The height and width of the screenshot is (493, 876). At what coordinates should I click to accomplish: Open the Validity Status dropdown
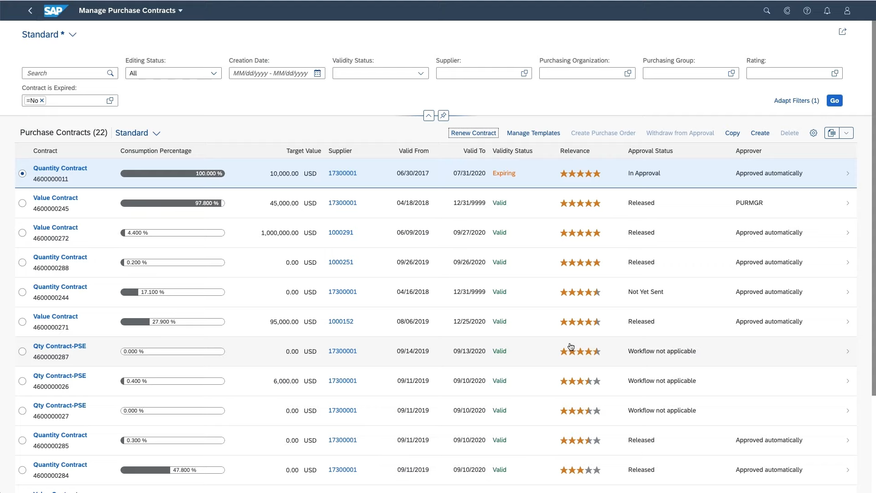click(421, 73)
